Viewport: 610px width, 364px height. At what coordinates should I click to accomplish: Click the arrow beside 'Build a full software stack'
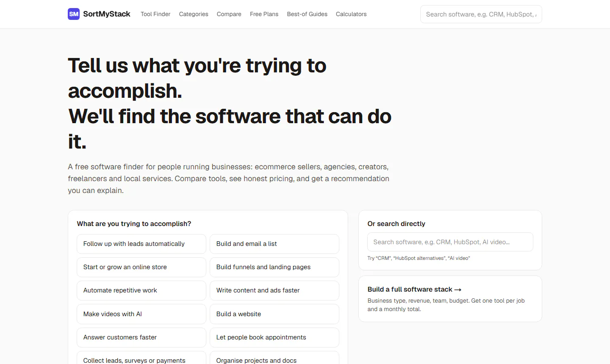click(458, 290)
